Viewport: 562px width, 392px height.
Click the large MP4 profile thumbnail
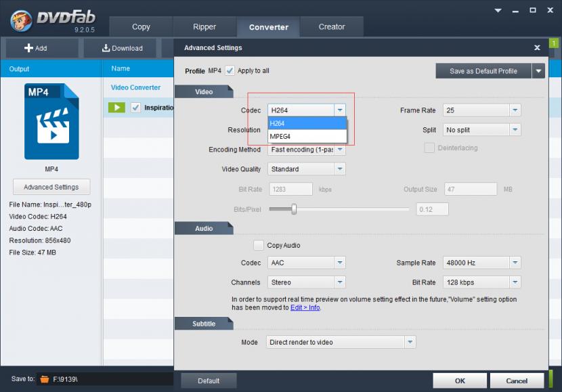tap(51, 122)
